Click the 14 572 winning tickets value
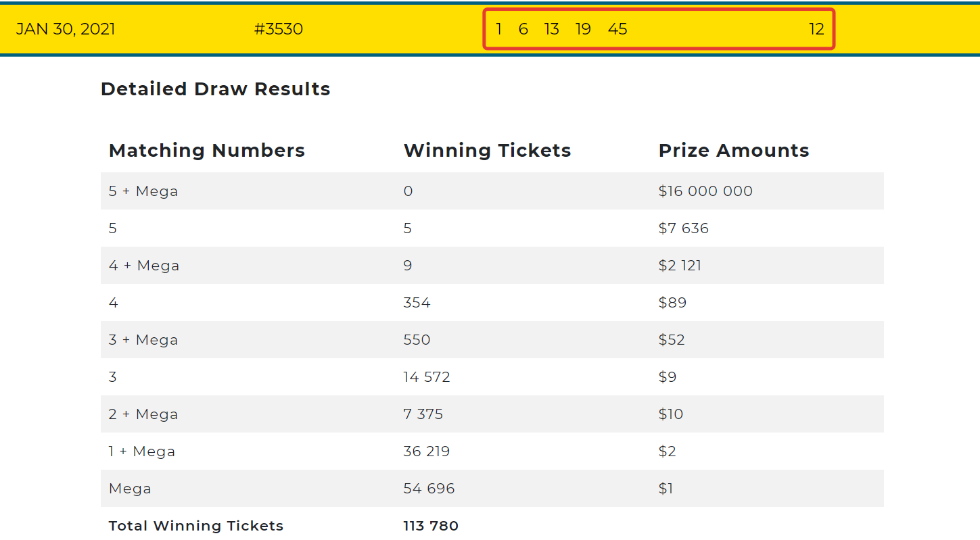Screen dimensions: 980x540 pyautogui.click(x=427, y=377)
